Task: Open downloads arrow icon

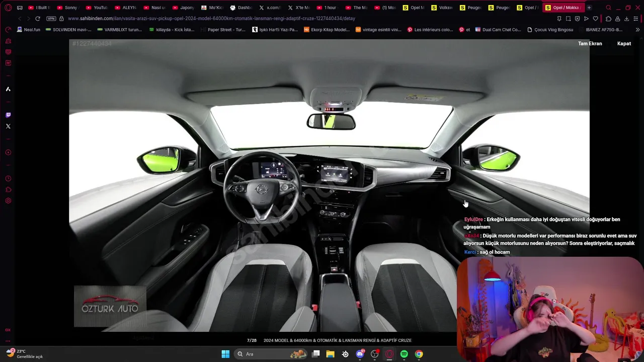Action: pyautogui.click(x=626, y=19)
